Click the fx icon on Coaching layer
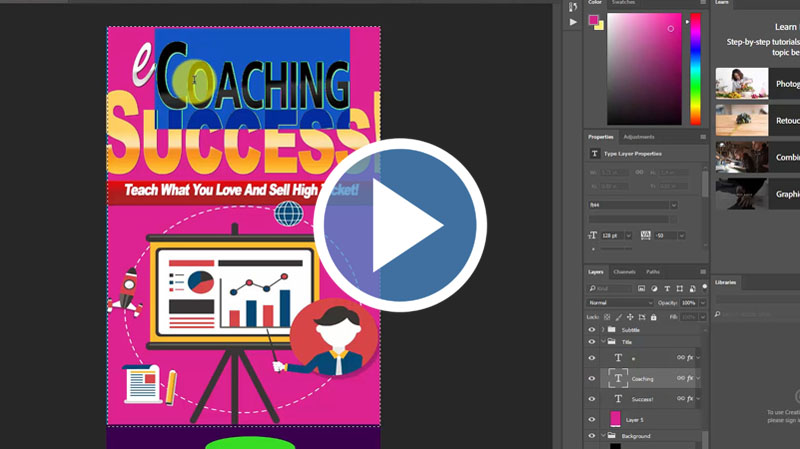This screenshot has width=800, height=449. [690, 378]
